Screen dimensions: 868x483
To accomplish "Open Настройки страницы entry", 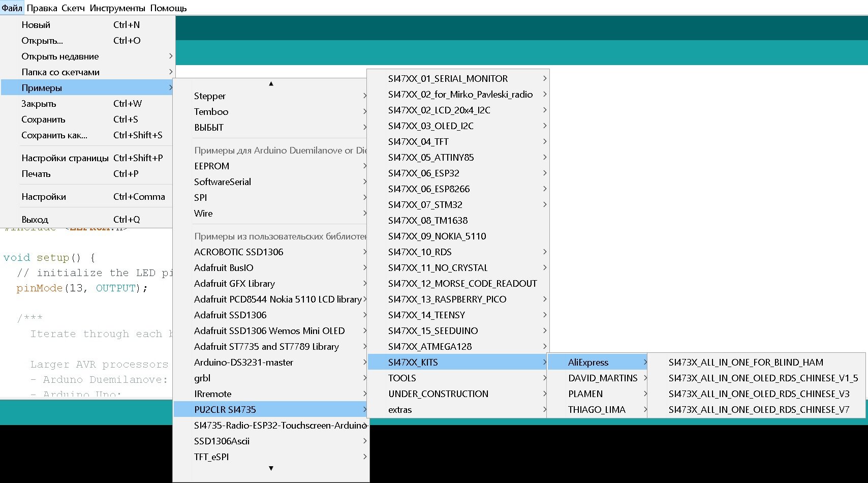I will [x=87, y=158].
